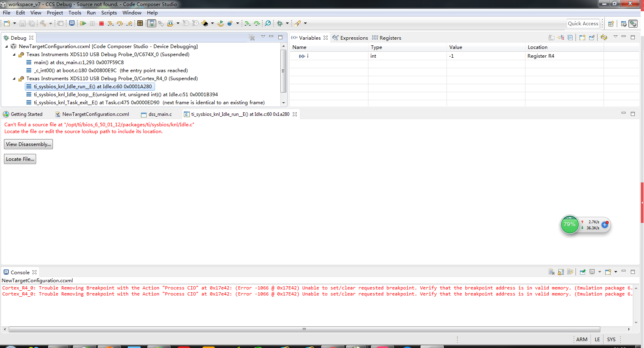Toggle the CCS Debug perspective button

coord(633,24)
